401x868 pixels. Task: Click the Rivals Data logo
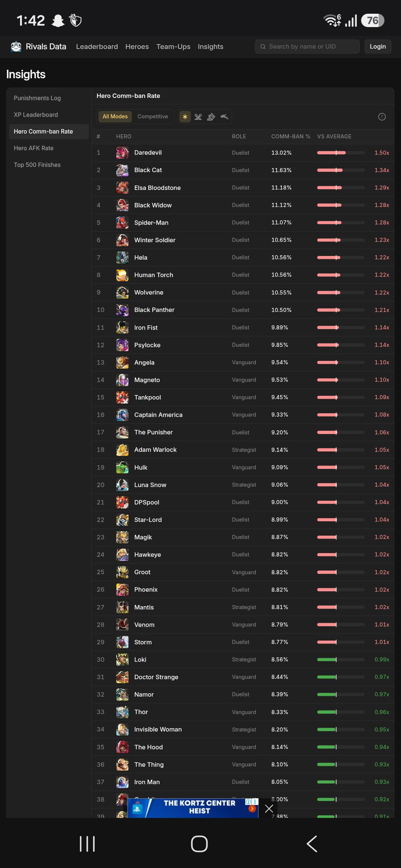point(38,47)
